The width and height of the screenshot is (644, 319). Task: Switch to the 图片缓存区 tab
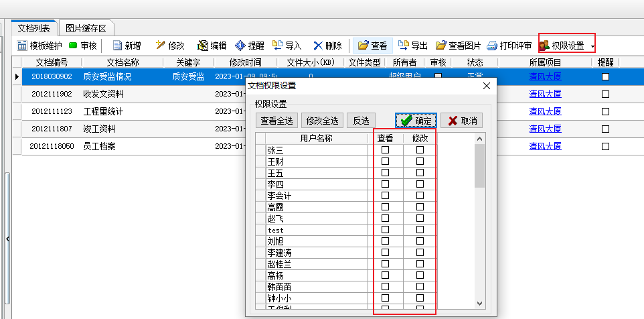pyautogui.click(x=86, y=27)
